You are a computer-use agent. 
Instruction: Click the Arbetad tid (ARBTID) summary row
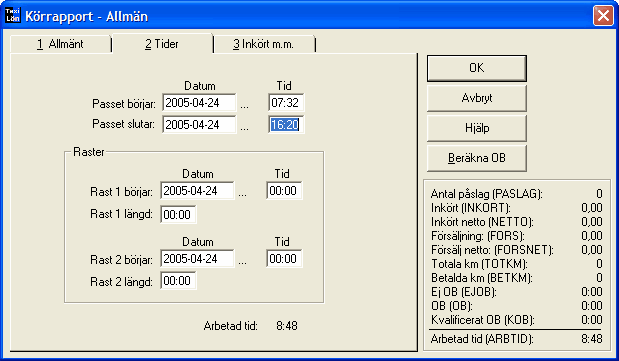click(517, 338)
